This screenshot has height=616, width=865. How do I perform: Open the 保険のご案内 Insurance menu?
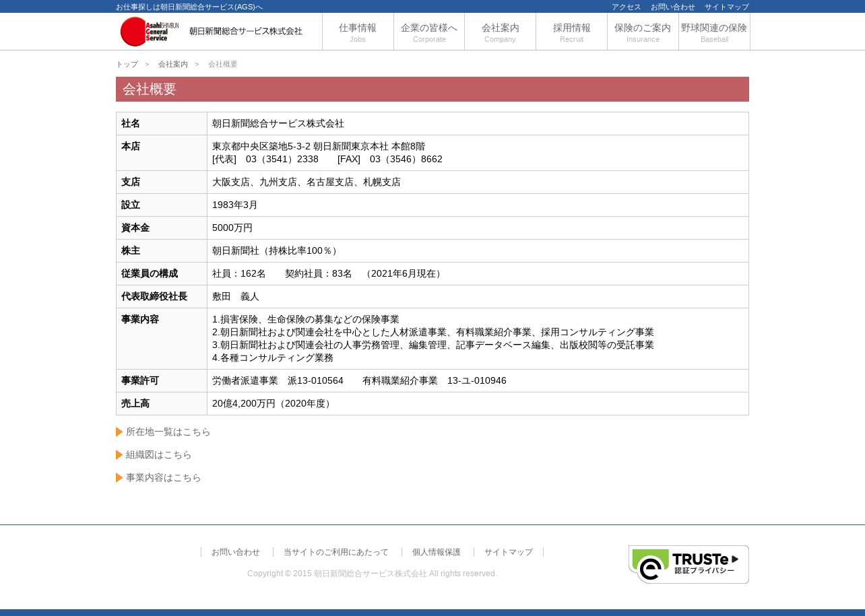[643, 32]
